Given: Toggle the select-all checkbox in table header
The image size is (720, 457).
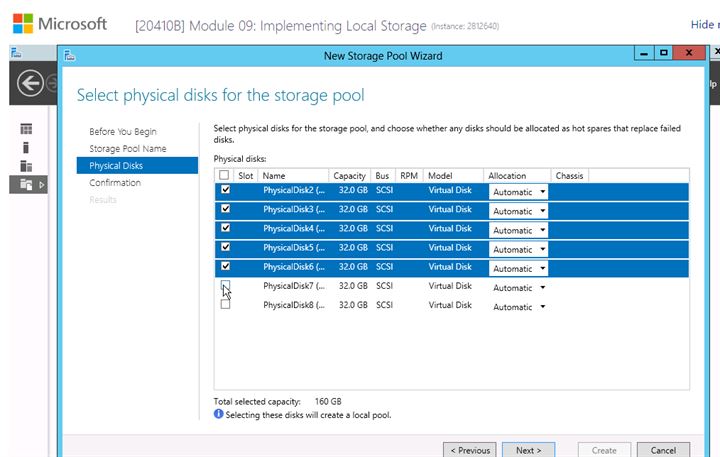Looking at the screenshot, I should 225,175.
